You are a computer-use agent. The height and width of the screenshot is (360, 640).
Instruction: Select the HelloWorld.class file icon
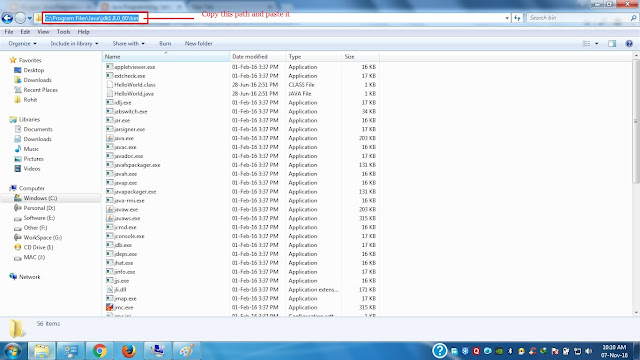click(109, 84)
